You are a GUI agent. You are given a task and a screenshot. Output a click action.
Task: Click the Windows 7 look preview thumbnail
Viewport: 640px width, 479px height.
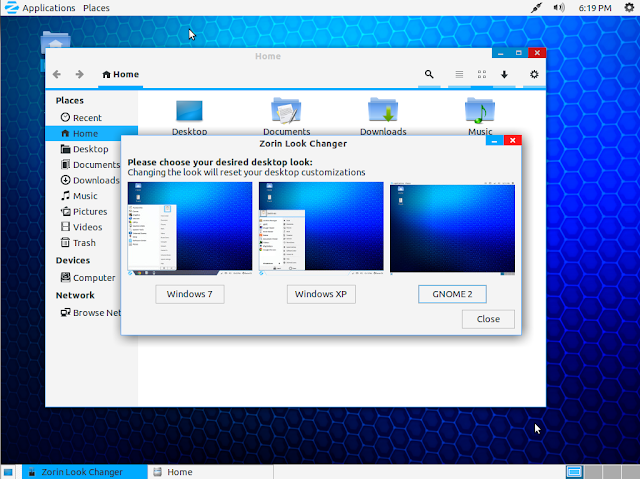click(190, 228)
